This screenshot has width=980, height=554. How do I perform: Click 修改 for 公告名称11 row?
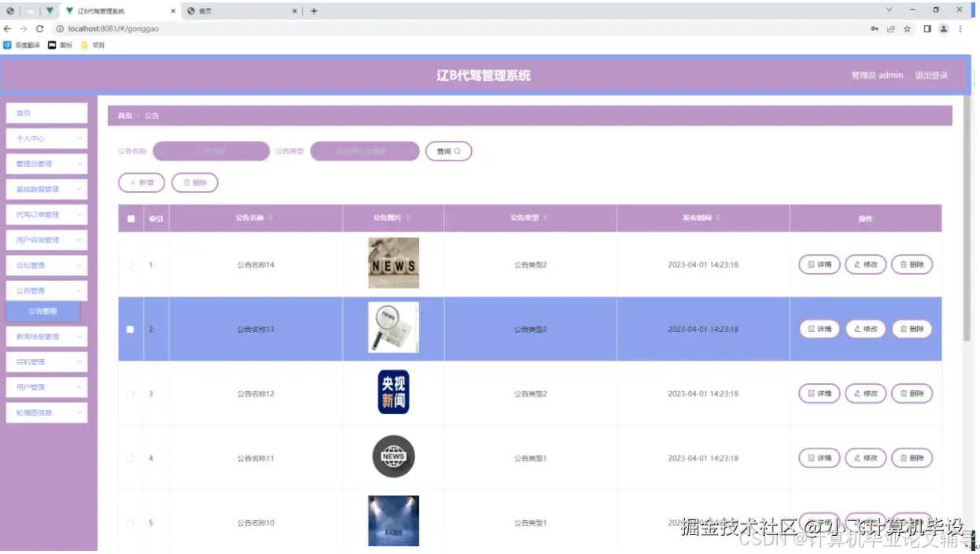click(x=866, y=458)
